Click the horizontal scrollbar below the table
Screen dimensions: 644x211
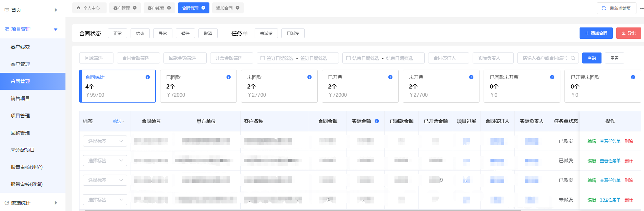[x=302, y=210]
